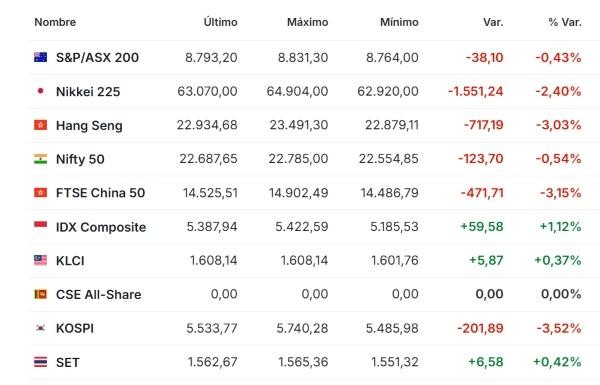This screenshot has width=600, height=385.
Task: Open the Nikkei 225 index page
Action: (88, 91)
